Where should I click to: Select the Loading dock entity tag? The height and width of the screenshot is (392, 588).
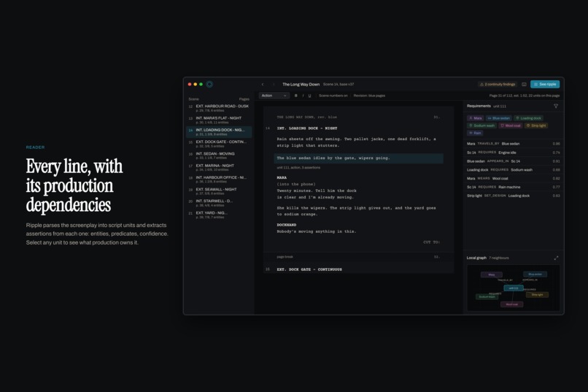pyautogui.click(x=528, y=118)
